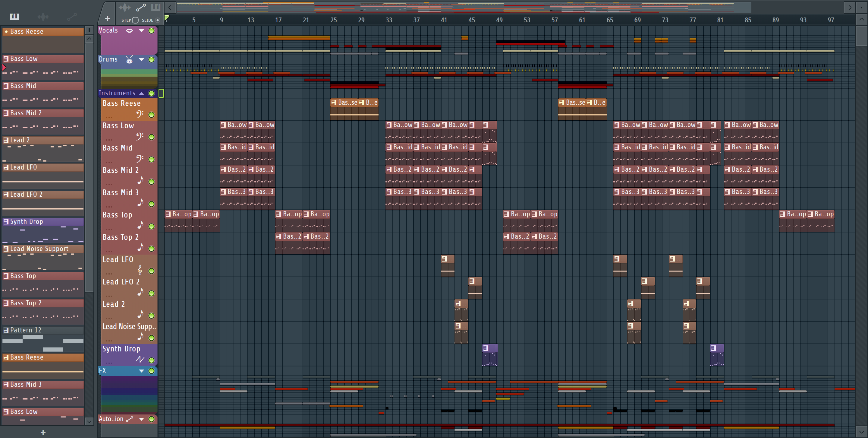Navigate timeline overview left with arrow
Viewport: 868px width, 438px height.
point(170,8)
